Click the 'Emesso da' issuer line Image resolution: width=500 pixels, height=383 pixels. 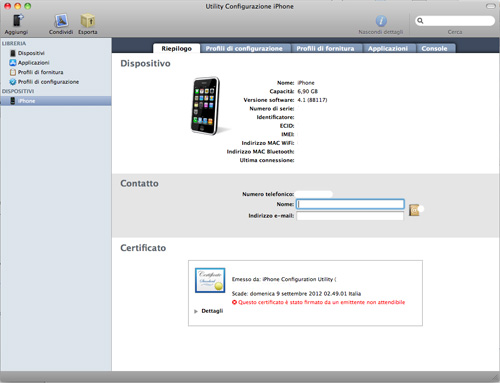(284, 279)
